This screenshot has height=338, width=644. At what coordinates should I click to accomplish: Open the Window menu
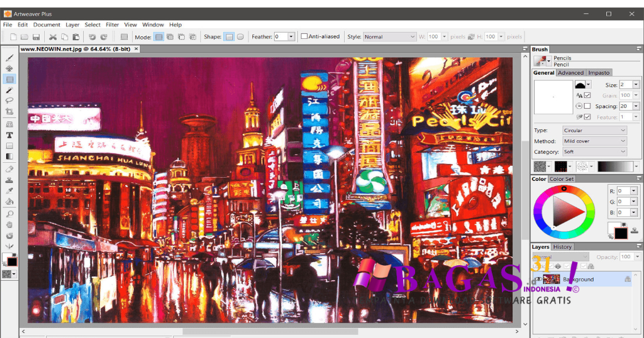coord(153,25)
